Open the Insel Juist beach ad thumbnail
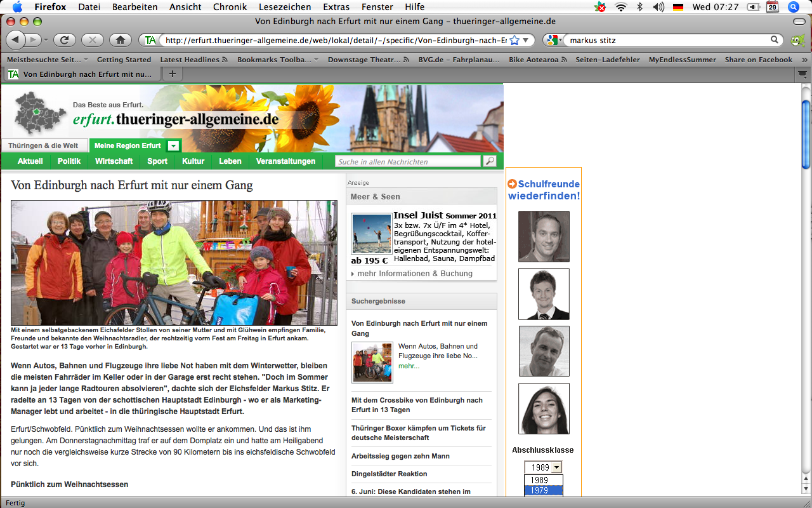This screenshot has width=812, height=508. [372, 234]
